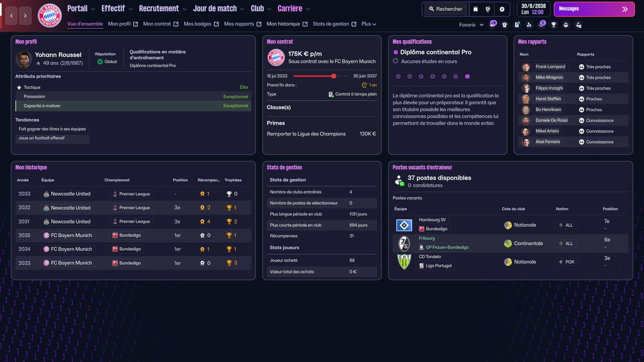Open the Mes badges tab
Viewport: 644px width, 362px height.
tap(201, 24)
